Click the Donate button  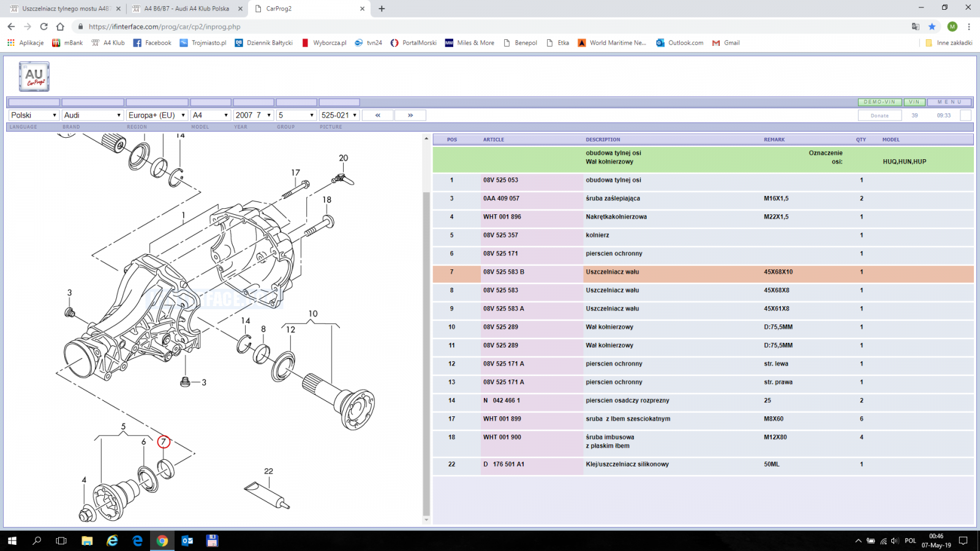(x=880, y=115)
